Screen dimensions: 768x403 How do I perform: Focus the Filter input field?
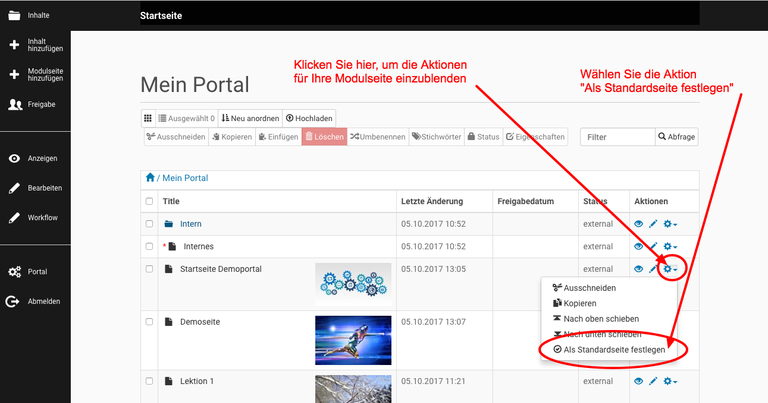(618, 137)
